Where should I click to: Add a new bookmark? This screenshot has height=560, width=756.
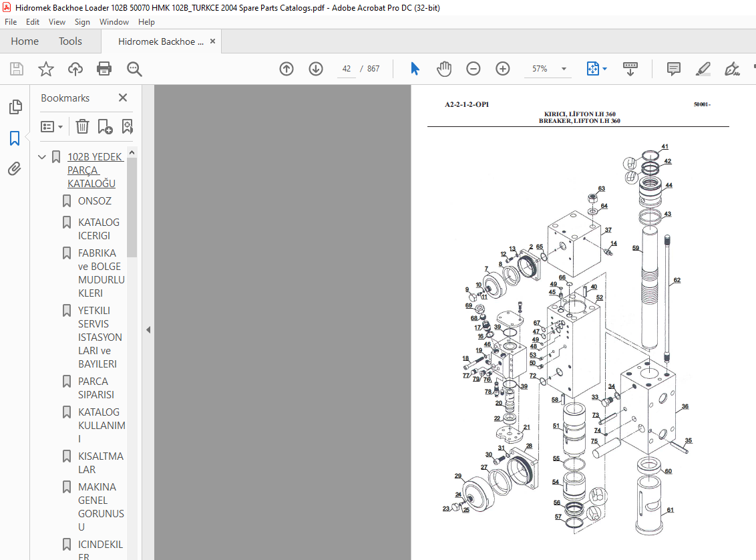click(105, 127)
